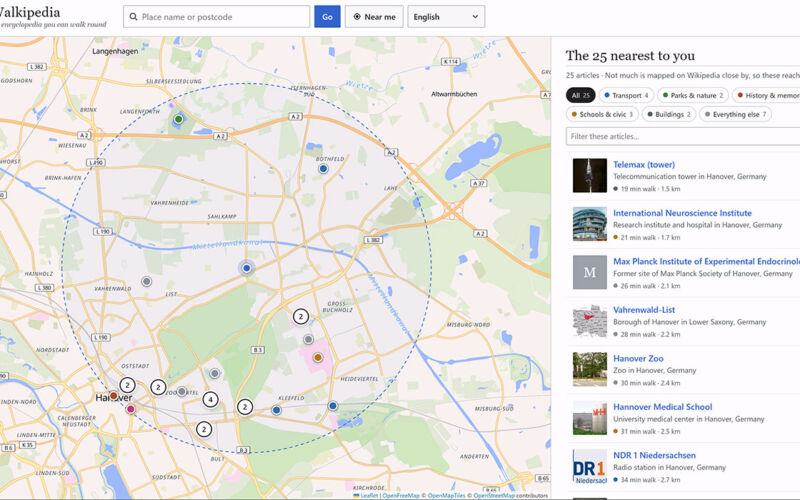Image resolution: width=800 pixels, height=500 pixels.
Task: Open the OpenStreetMap attribution link
Action: click(494, 495)
